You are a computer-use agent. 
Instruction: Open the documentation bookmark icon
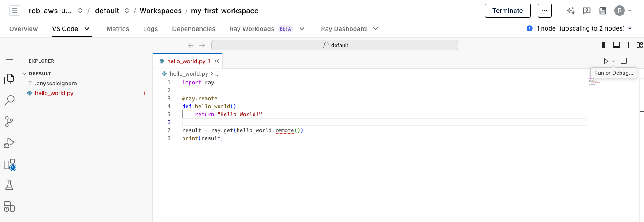click(602, 11)
